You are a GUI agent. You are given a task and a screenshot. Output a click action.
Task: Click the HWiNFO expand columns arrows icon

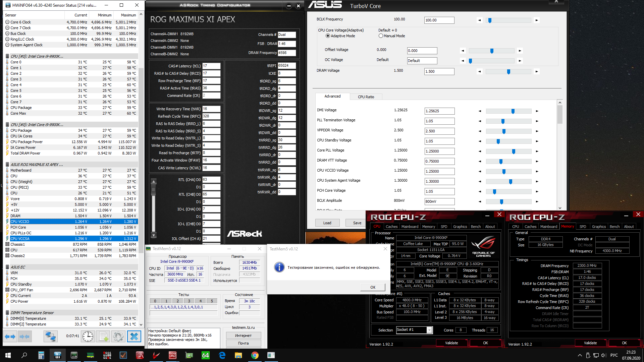(x=10, y=336)
